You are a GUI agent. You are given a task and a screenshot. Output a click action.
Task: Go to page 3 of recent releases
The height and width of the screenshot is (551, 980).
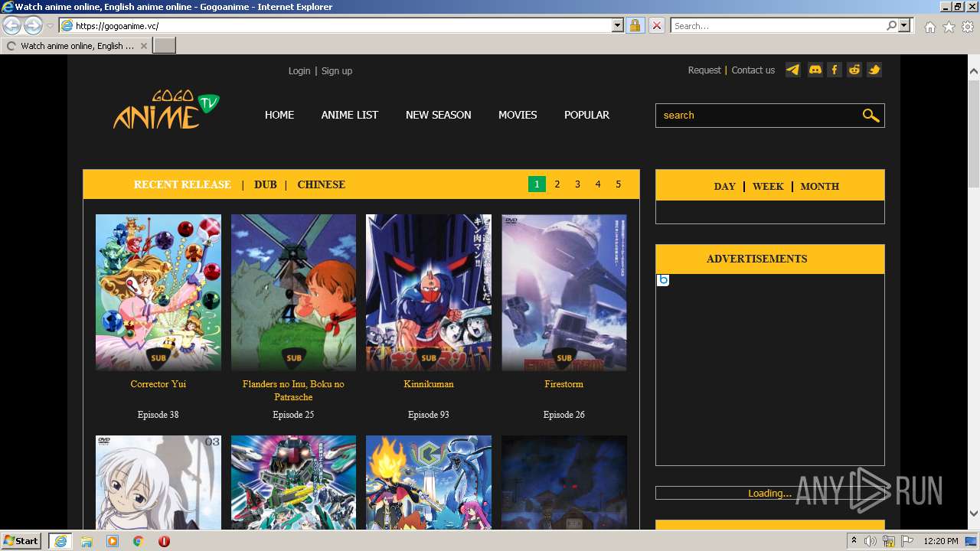(x=577, y=184)
